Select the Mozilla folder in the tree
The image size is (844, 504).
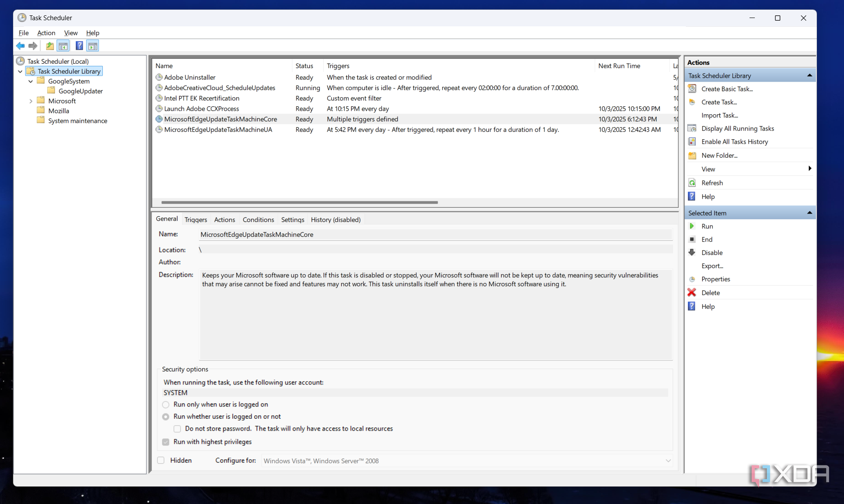[x=58, y=111]
